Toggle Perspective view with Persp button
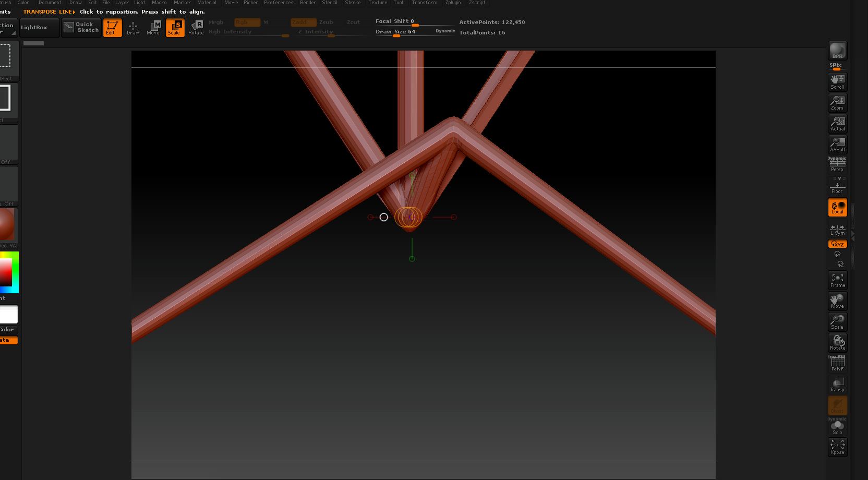868x480 pixels. click(x=837, y=165)
